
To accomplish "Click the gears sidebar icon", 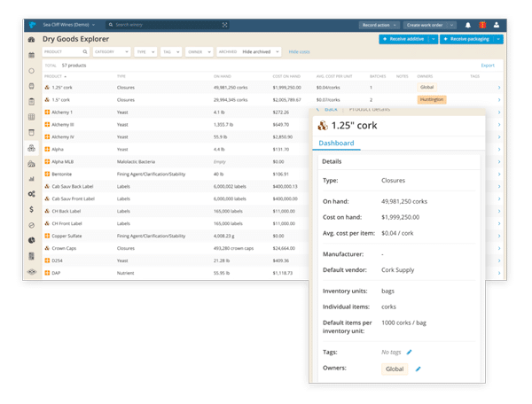I will 32,193.
